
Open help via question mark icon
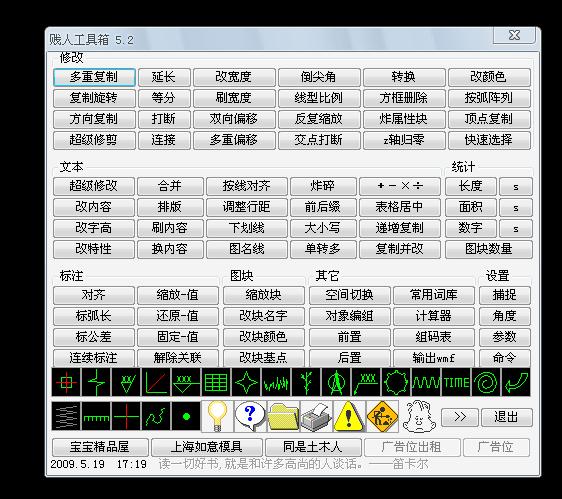click(251, 416)
